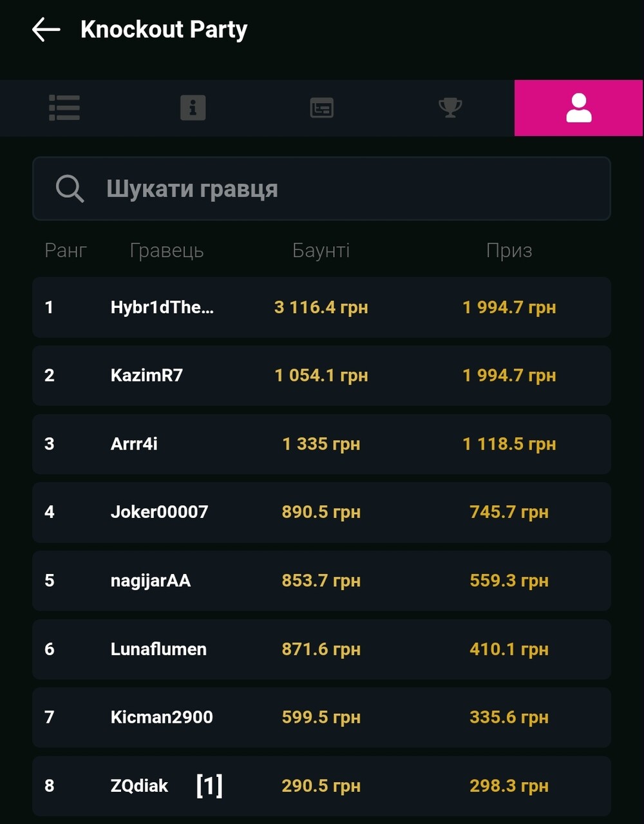Select player KazimR7 row
Viewport: 644px width, 824px height.
pyautogui.click(x=321, y=376)
